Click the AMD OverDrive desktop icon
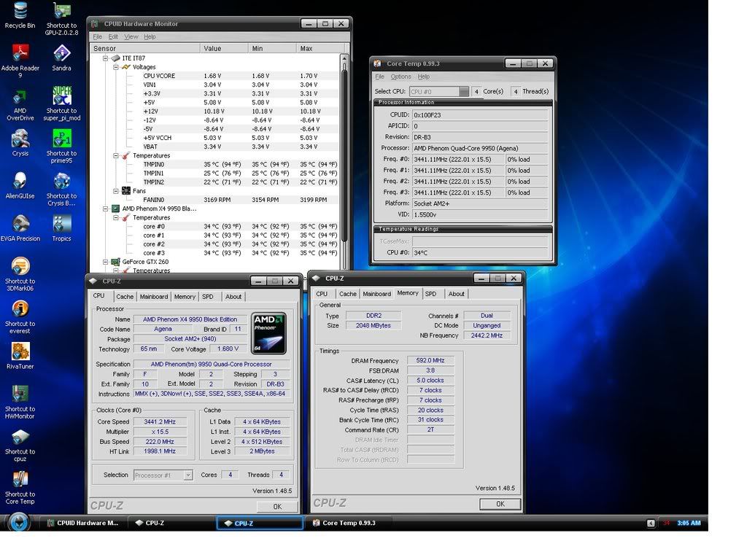The image size is (747, 560). coord(20,104)
